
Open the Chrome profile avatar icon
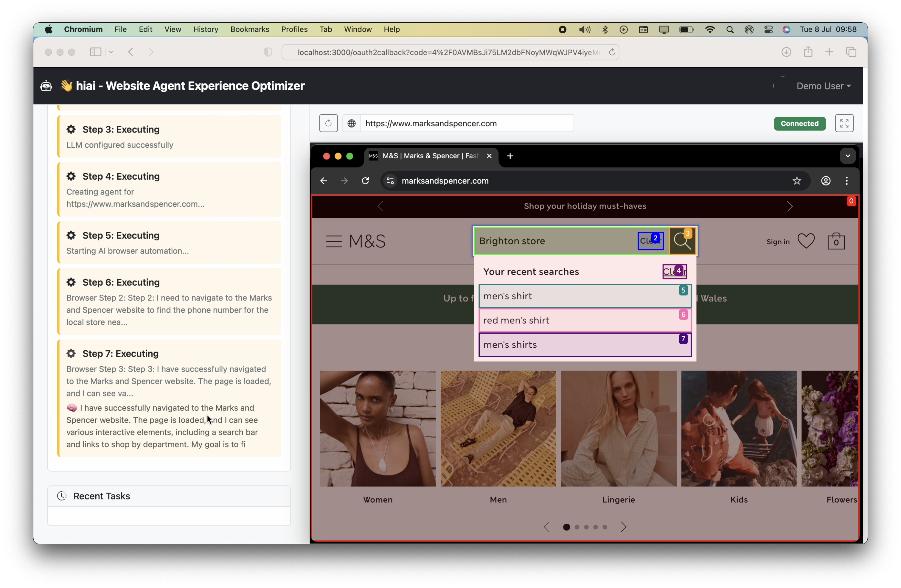pos(826,181)
